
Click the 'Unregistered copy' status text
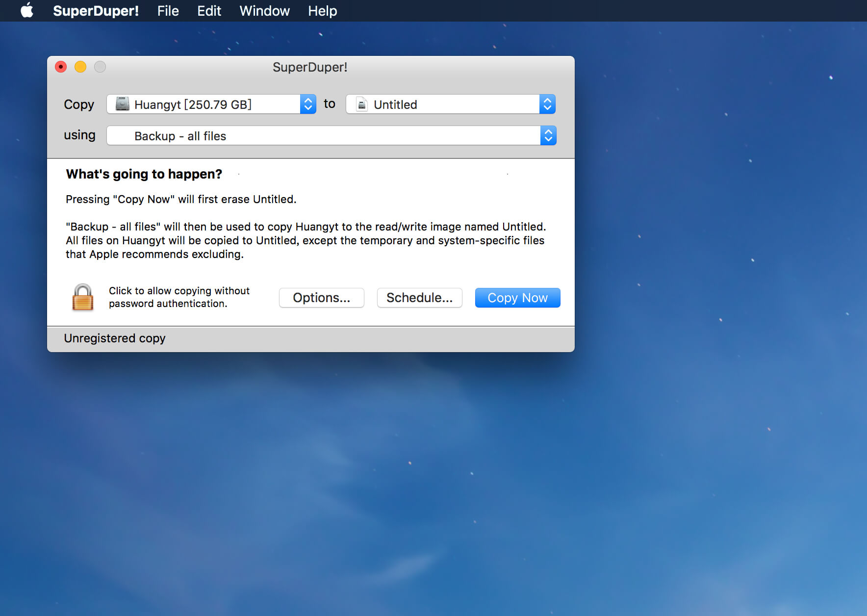point(115,338)
